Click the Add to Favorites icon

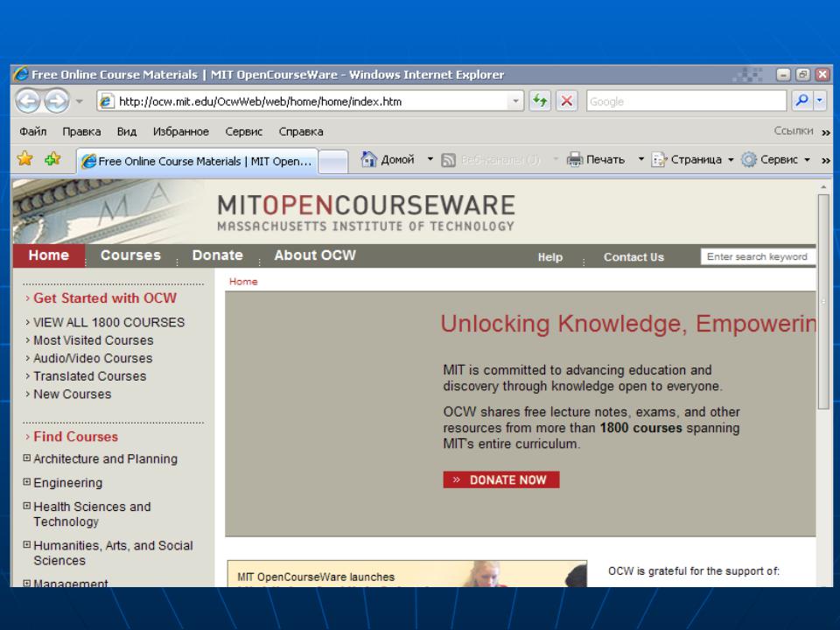coord(52,158)
